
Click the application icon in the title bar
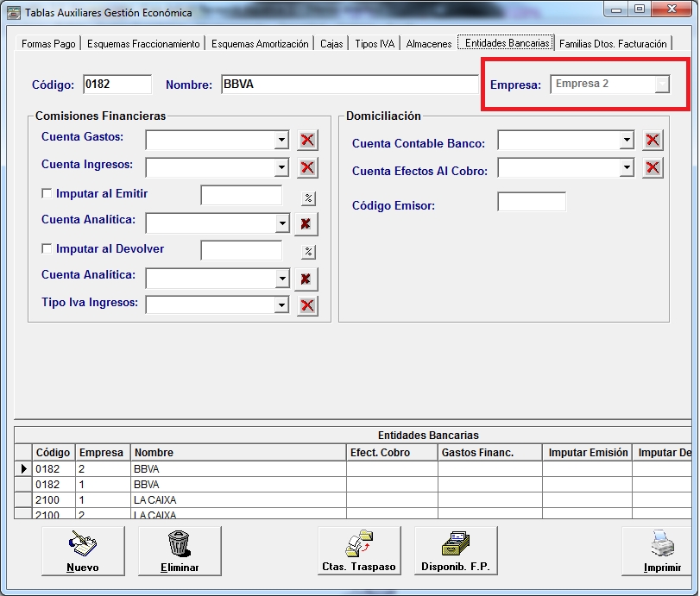click(14, 12)
